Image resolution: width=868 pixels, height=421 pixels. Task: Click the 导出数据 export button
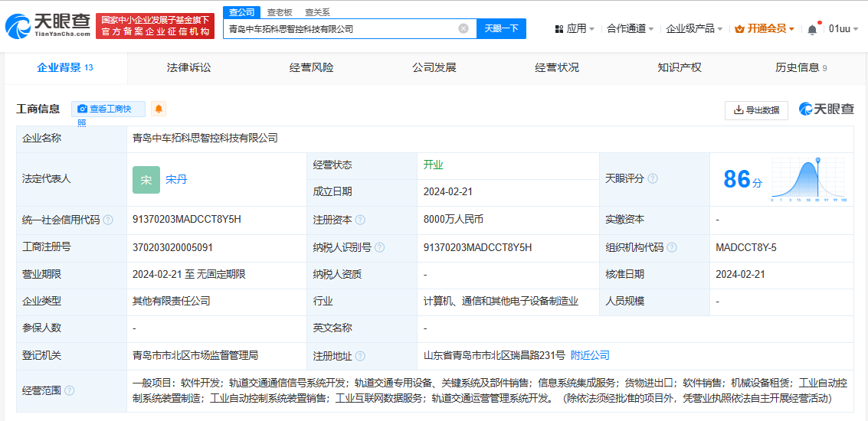(x=756, y=110)
